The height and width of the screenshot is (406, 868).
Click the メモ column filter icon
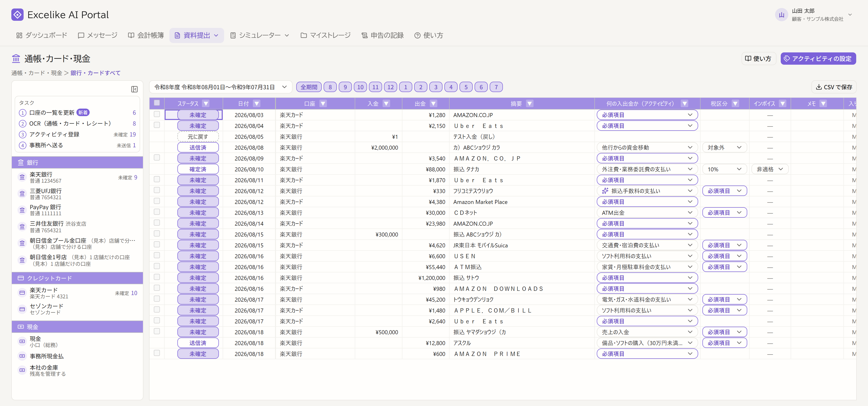tap(823, 104)
